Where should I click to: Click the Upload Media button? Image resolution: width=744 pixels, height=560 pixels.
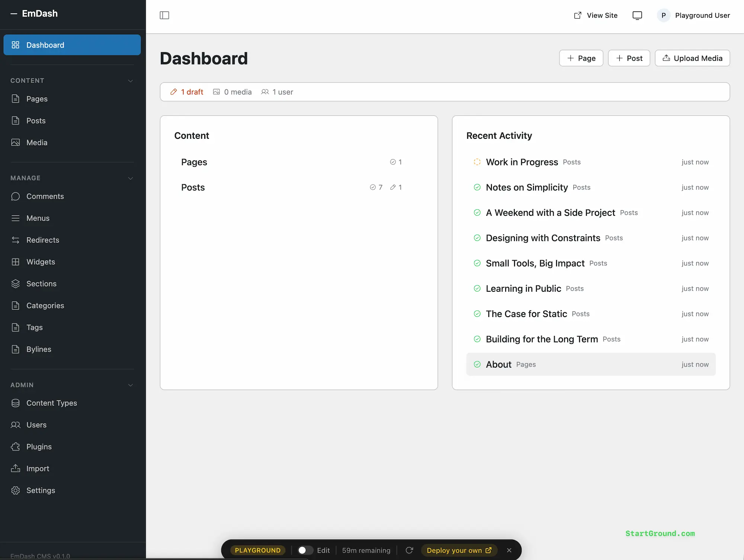(x=692, y=58)
